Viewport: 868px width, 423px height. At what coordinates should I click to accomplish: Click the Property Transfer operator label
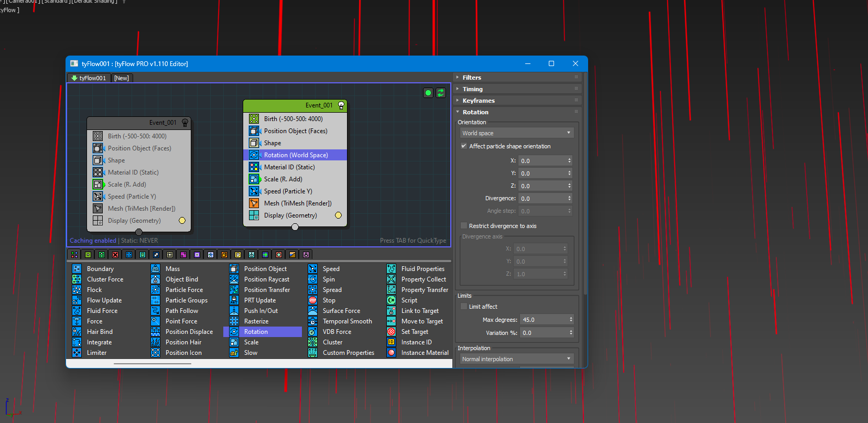[425, 290]
